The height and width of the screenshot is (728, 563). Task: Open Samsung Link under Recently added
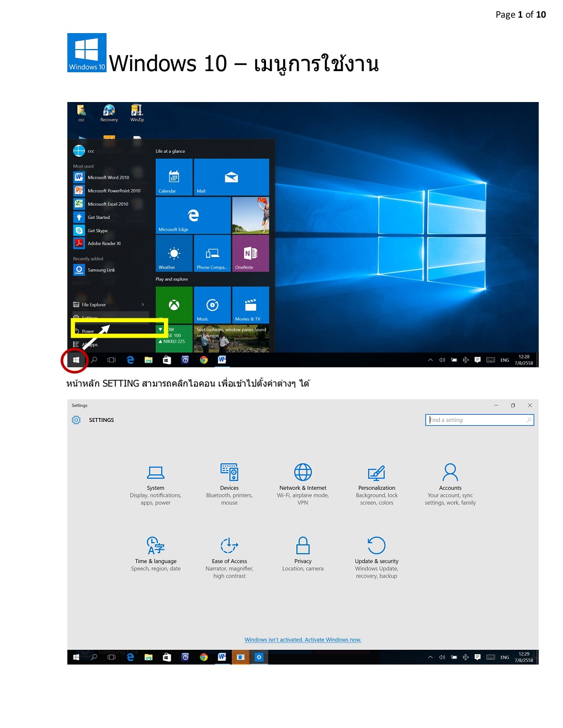[x=108, y=270]
